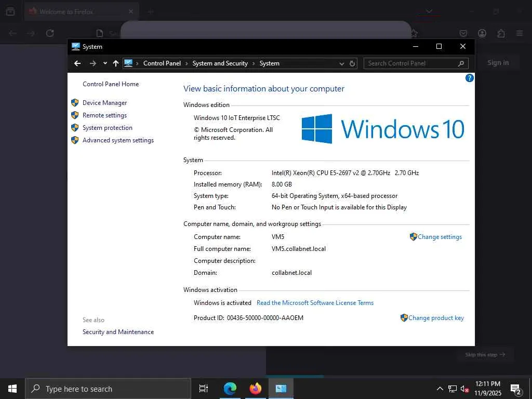Image resolution: width=532 pixels, height=399 pixels.
Task: Expand the chevron after Control Panel breadcrumb
Action: (x=187, y=63)
